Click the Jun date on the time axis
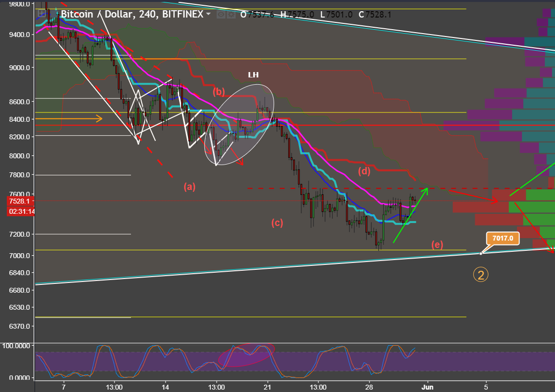Viewport: 555px width, 392px height. point(427,387)
